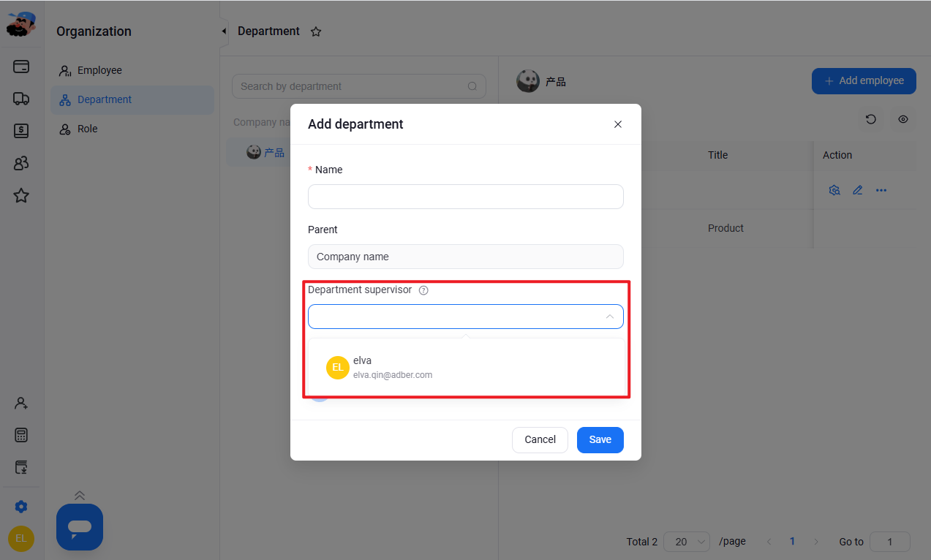Image resolution: width=931 pixels, height=560 pixels.
Task: Click the edit pencil icon in the Action column
Action: pyautogui.click(x=858, y=190)
